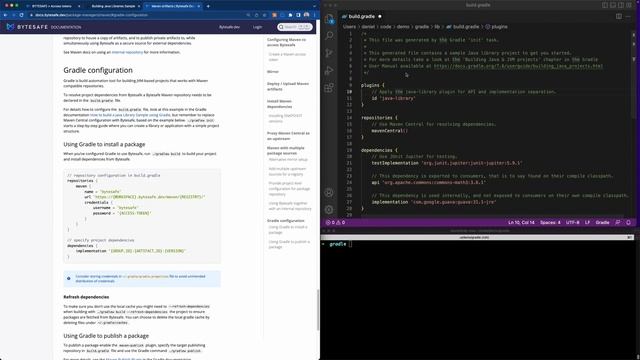Change language mode from Gradle in status bar

click(602, 222)
